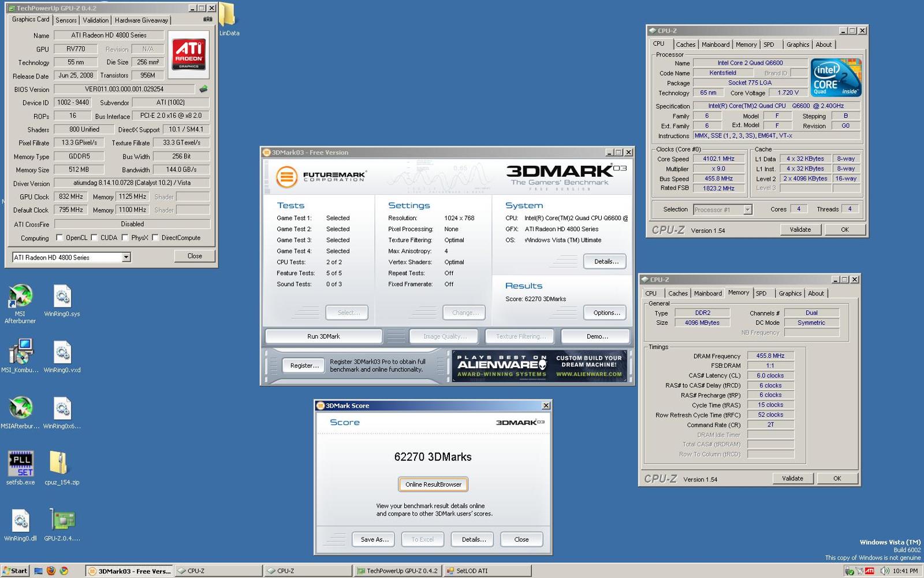Screen dimensions: 924x578
Task: Click the Alienware banner advertisement
Action: tap(539, 365)
